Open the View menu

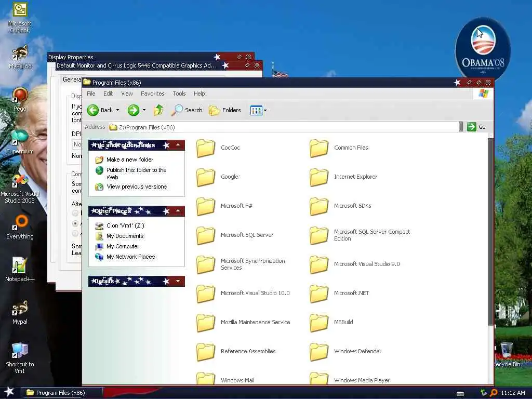pos(127,94)
